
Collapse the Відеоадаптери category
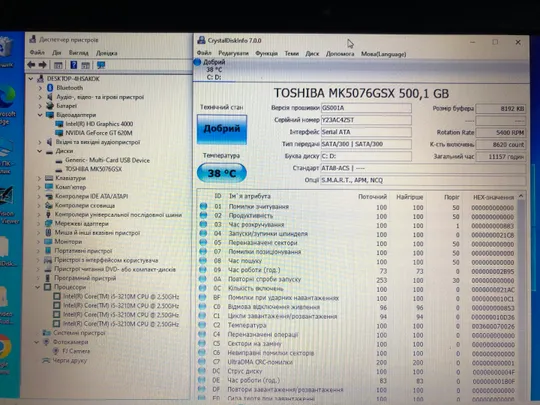(40, 115)
